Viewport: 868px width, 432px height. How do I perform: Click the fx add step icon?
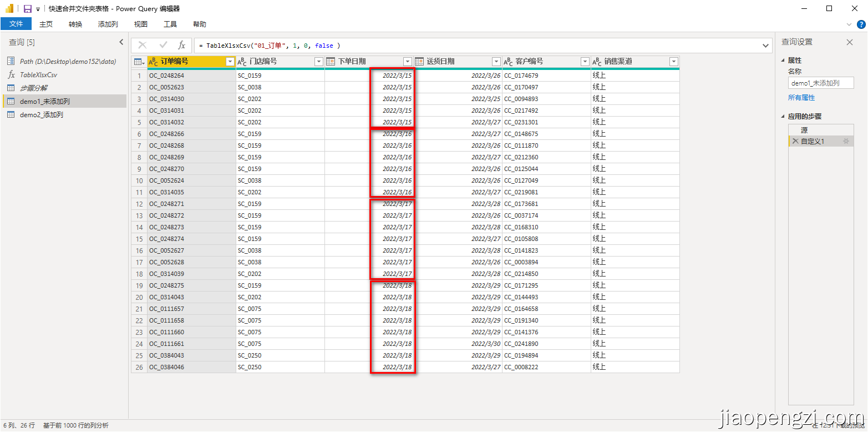click(181, 46)
